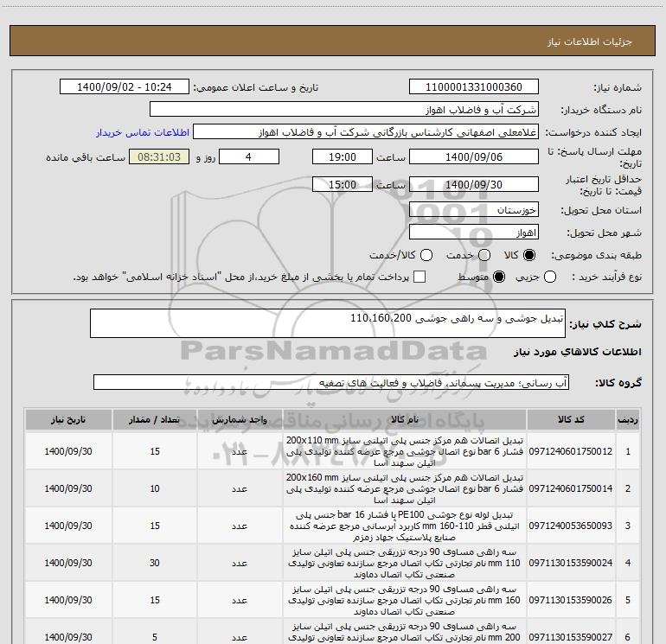Click the quantity 30 in row 4

pos(155,563)
